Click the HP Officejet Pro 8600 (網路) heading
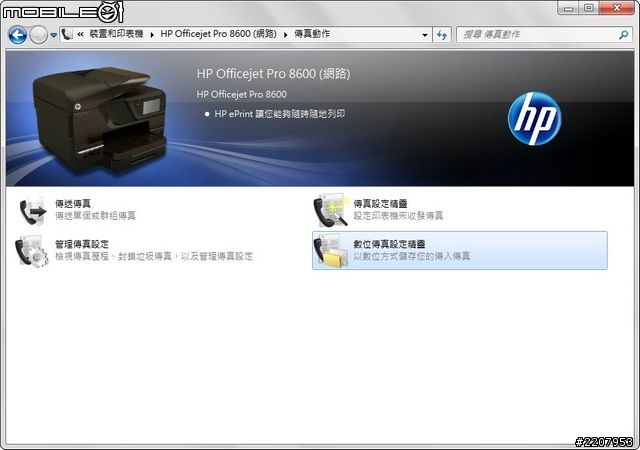640x450 pixels. coord(273,74)
